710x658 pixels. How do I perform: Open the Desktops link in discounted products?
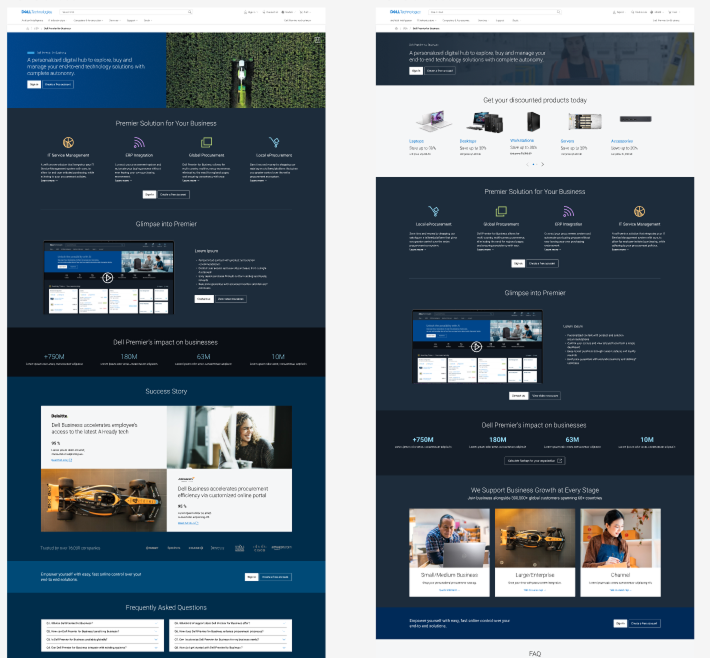[x=468, y=141]
